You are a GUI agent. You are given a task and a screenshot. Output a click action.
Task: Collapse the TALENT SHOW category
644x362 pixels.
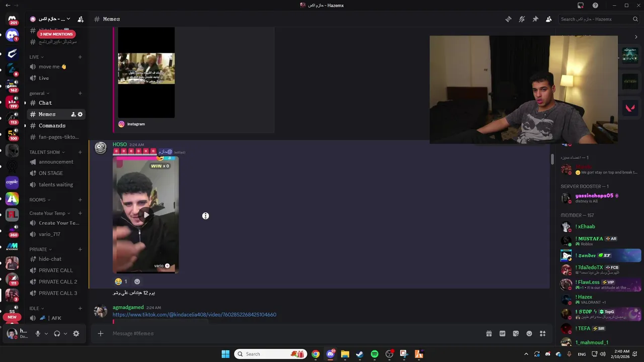(47, 152)
